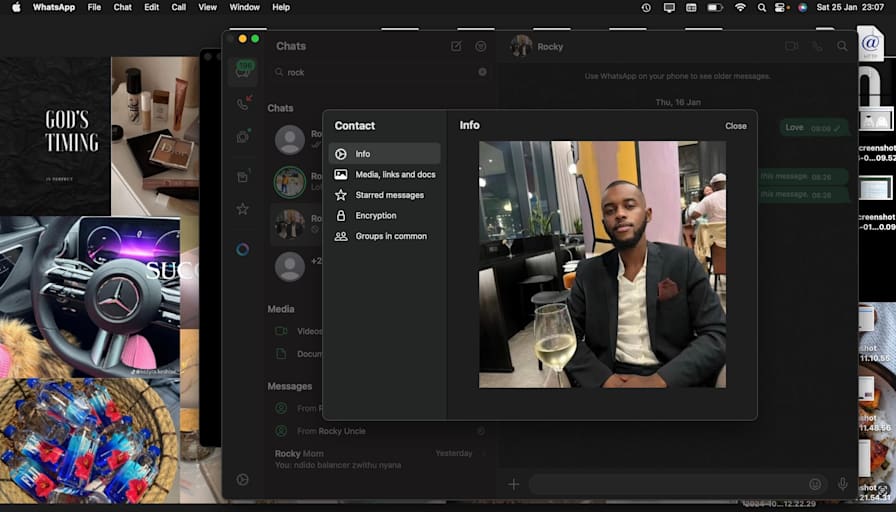The image size is (896, 512).
Task: Select Info in the Contact sidebar
Action: tap(384, 154)
